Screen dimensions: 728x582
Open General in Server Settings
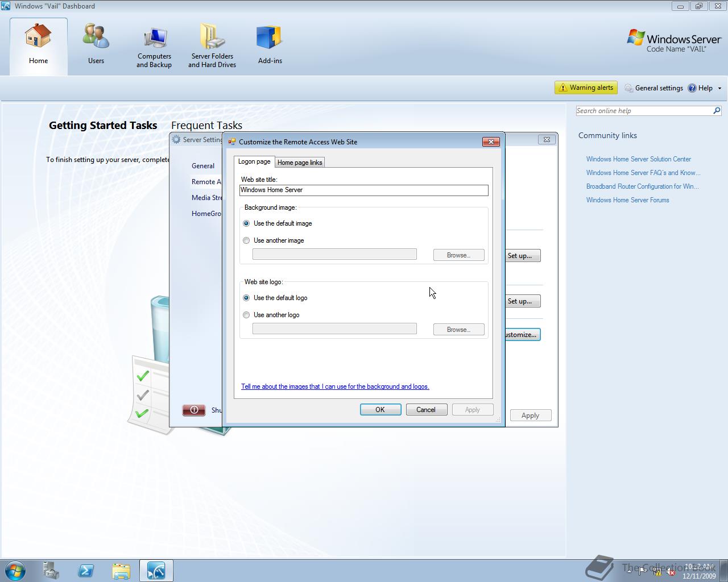point(203,166)
